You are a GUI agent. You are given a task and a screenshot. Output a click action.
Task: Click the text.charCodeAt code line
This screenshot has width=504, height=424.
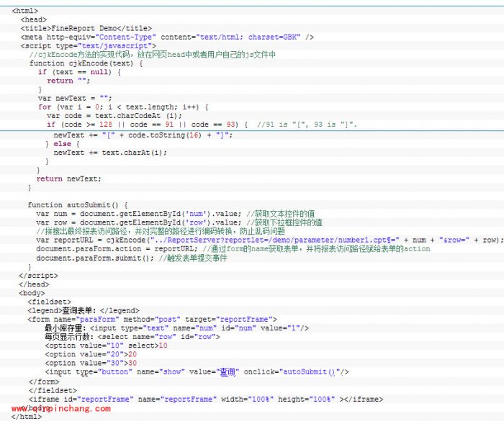click(x=109, y=115)
